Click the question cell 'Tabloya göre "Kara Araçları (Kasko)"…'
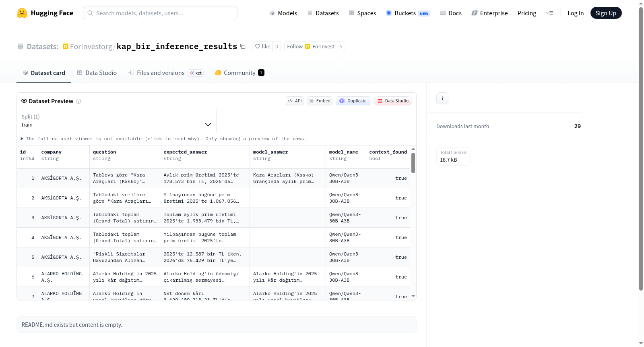Viewport: 644px width, 347px height. (x=125, y=178)
